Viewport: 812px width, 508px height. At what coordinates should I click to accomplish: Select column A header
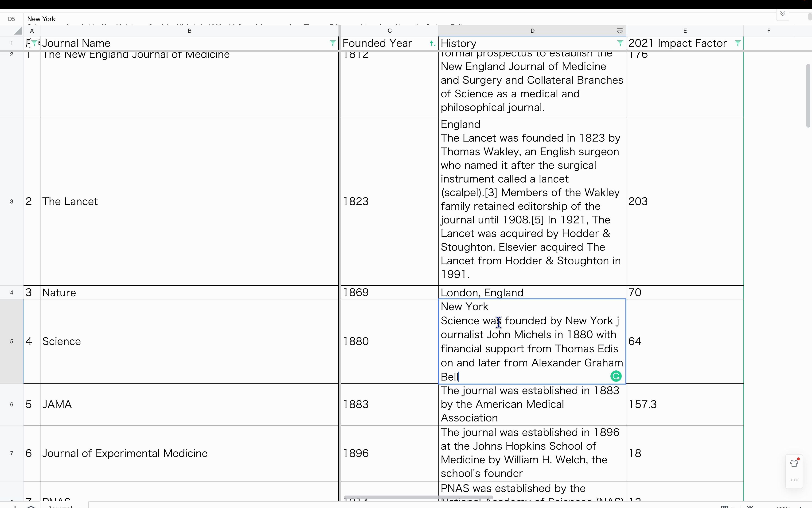click(32, 31)
